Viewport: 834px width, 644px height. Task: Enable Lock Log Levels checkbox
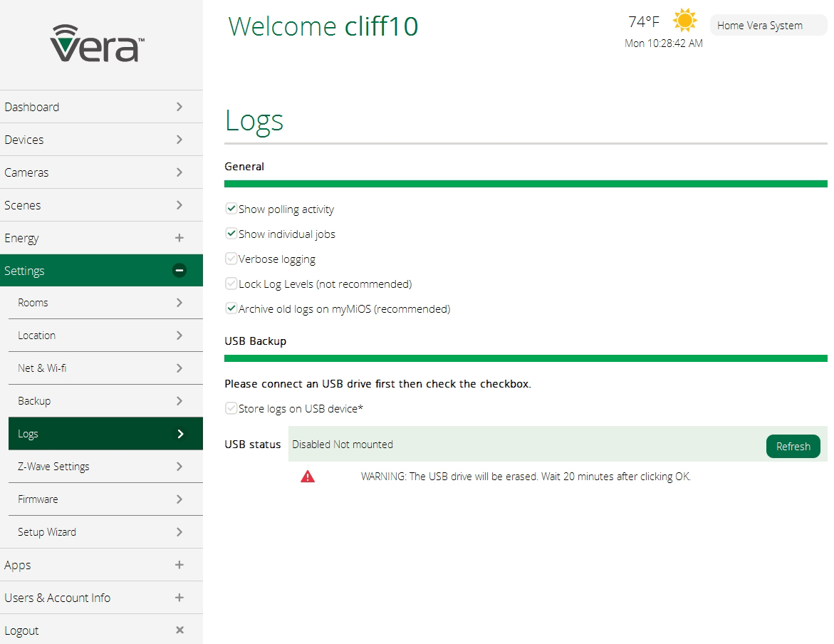[x=231, y=283]
